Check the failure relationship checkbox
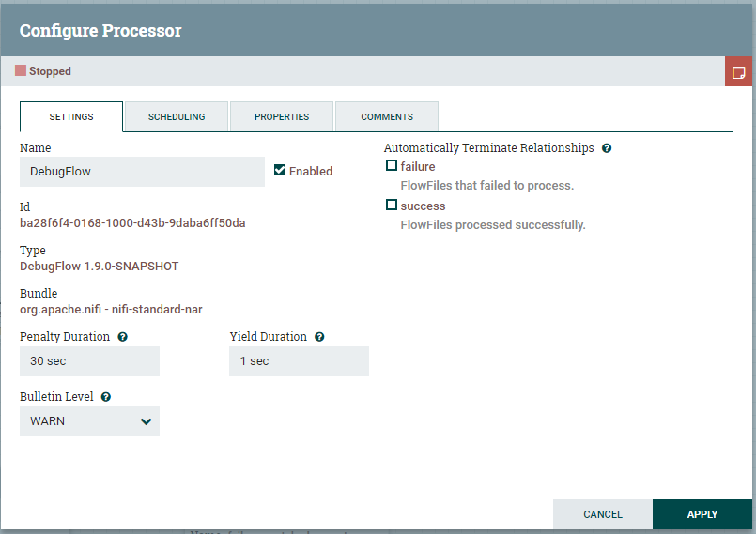The width and height of the screenshot is (756, 534). (392, 166)
